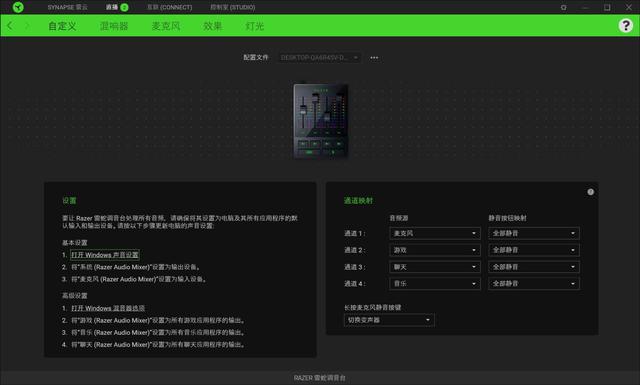
Task: Click the 基本设置 label
Action: [75, 243]
